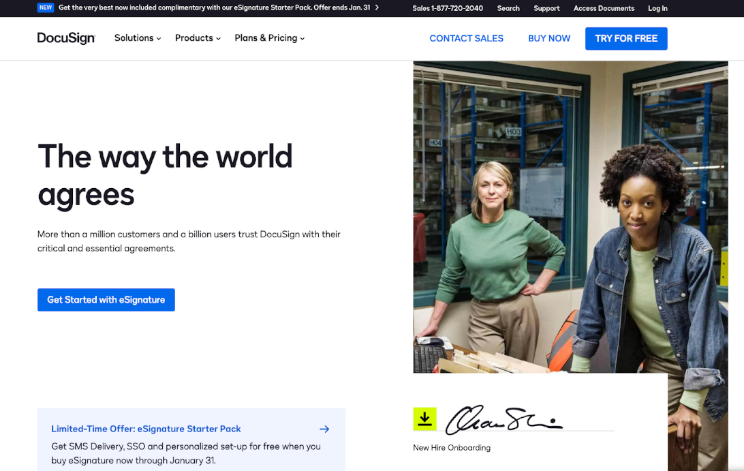
Task: Open the Limited-Time Offer: eSignature Starter Pack link
Action: 146,429
